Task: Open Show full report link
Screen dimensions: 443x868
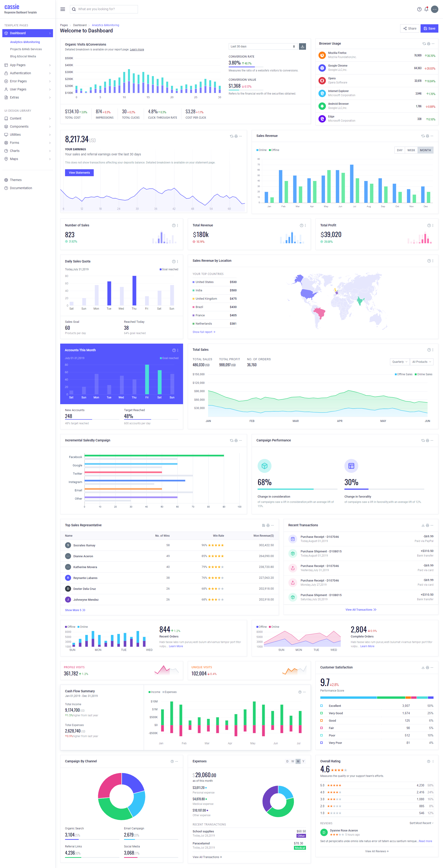Action: tap(204, 332)
